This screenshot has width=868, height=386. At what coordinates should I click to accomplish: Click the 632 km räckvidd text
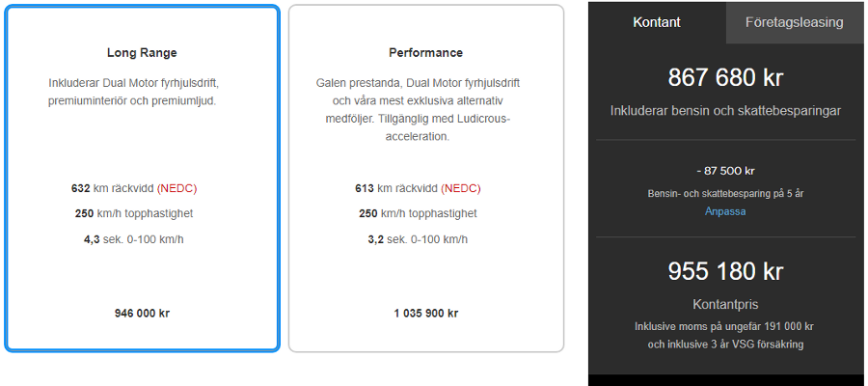114,188
